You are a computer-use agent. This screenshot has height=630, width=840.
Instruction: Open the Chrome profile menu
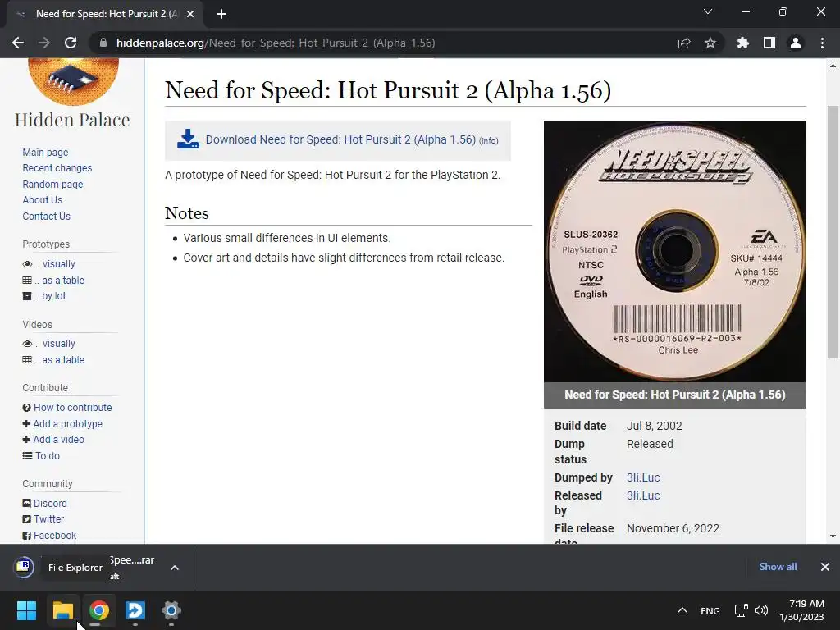(796, 43)
